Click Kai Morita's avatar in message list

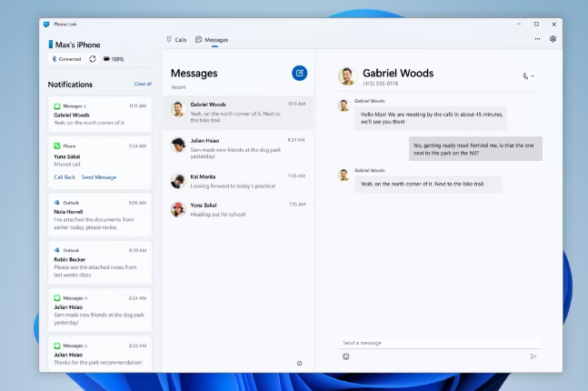pyautogui.click(x=178, y=181)
